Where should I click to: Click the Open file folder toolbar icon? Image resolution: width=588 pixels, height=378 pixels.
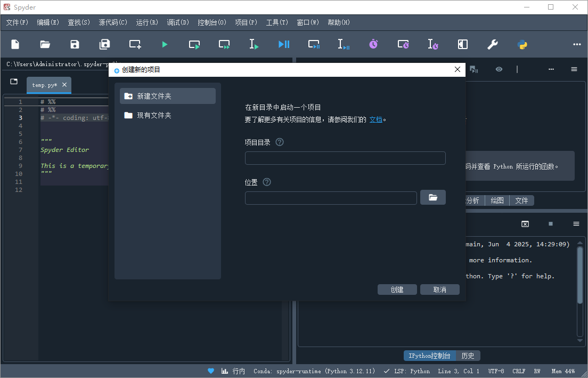click(45, 44)
